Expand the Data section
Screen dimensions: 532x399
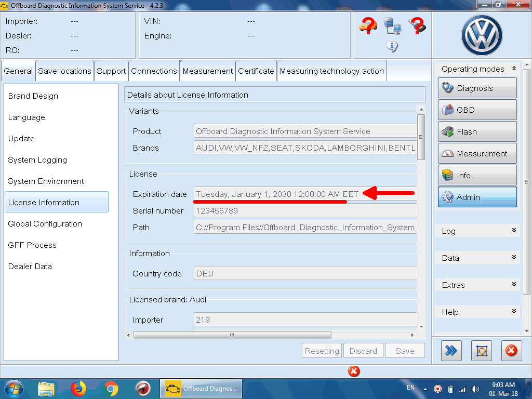point(514,258)
